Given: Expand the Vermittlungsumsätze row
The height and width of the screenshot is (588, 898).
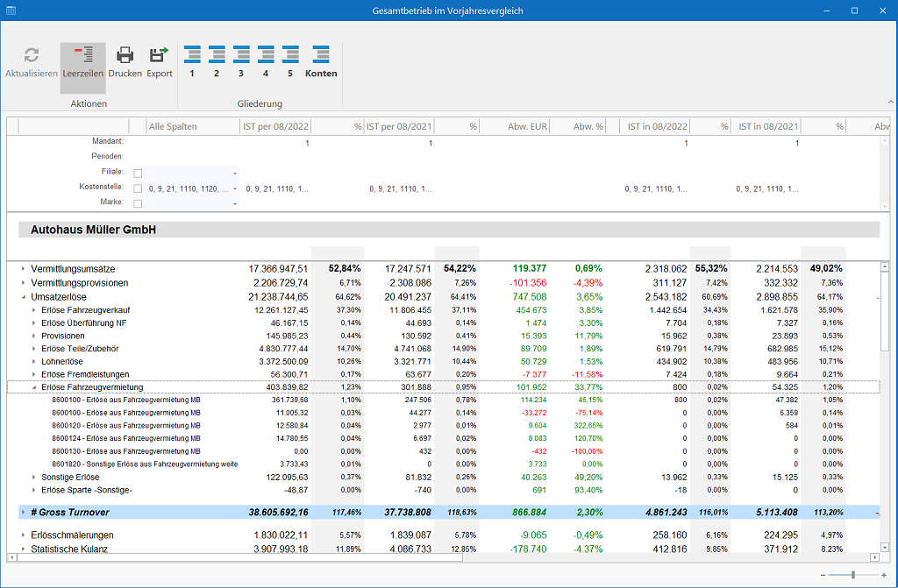Looking at the screenshot, I should [x=24, y=269].
